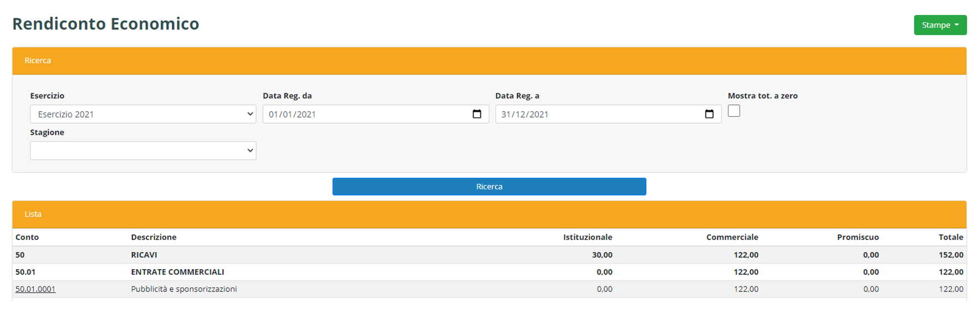Open account link 50.01.0001
The height and width of the screenshot is (317, 980).
(x=35, y=289)
